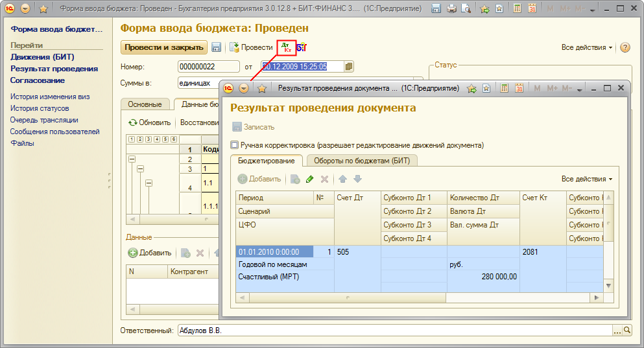The width and height of the screenshot is (644, 348).
Task: Open main menu dropdown in main title bar
Action: pyautogui.click(x=25, y=8)
